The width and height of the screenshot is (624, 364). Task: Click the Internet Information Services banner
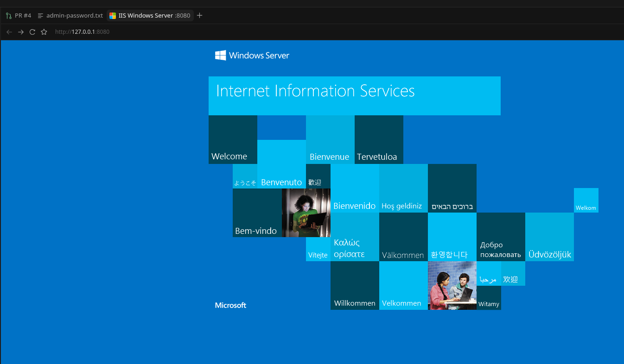(355, 96)
